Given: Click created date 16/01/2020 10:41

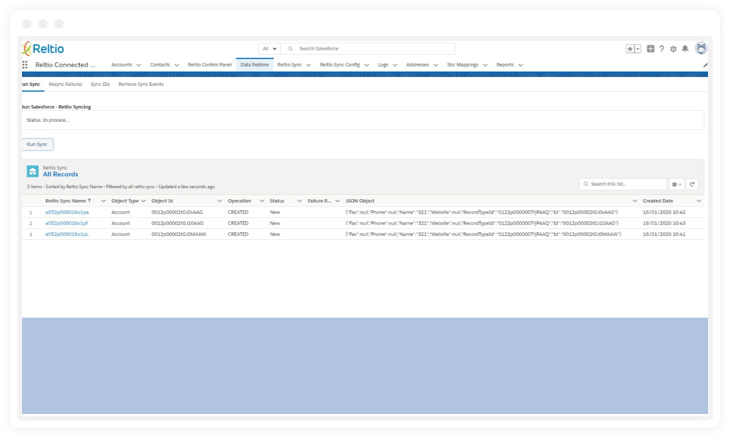Looking at the screenshot, I should [664, 235].
